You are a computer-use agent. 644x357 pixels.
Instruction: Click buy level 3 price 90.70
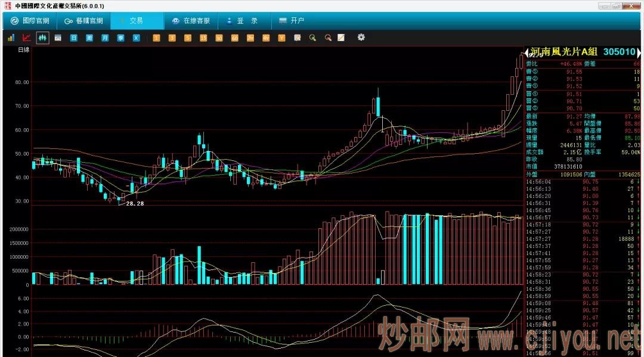[574, 108]
